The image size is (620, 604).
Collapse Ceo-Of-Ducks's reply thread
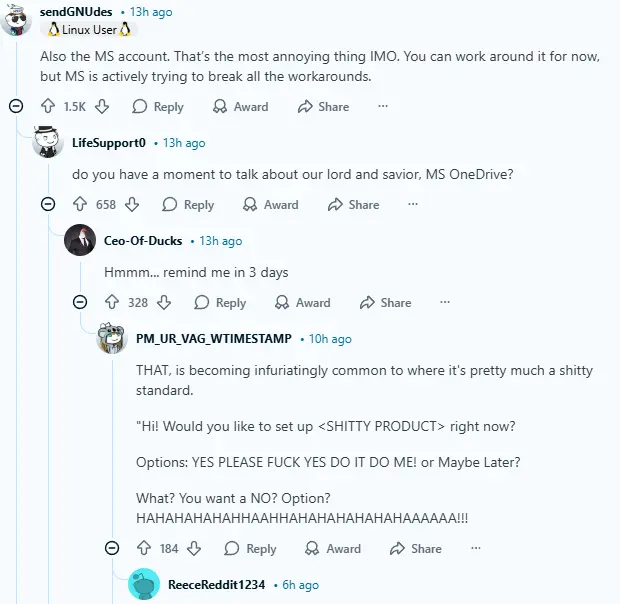pos(80,302)
